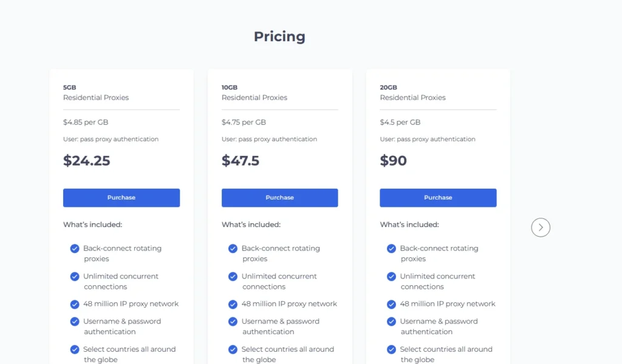622x364 pixels.
Task: Click Purchase button for 20GB plan
Action: click(438, 198)
